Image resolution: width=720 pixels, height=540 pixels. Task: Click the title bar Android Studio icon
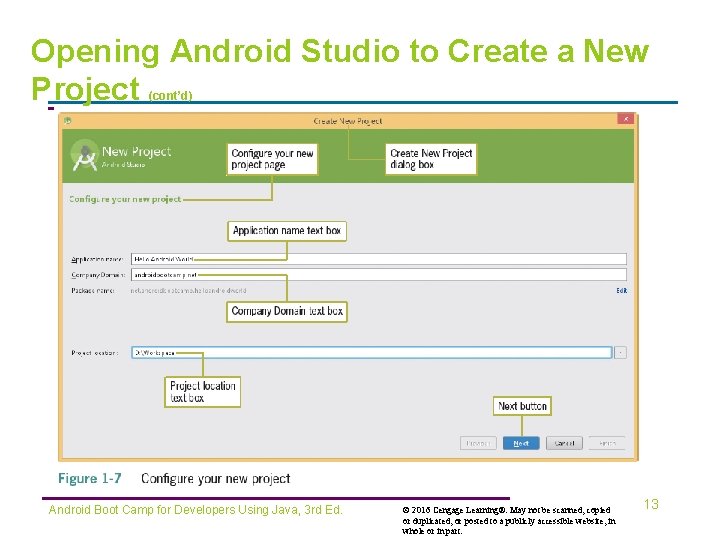tap(68, 121)
